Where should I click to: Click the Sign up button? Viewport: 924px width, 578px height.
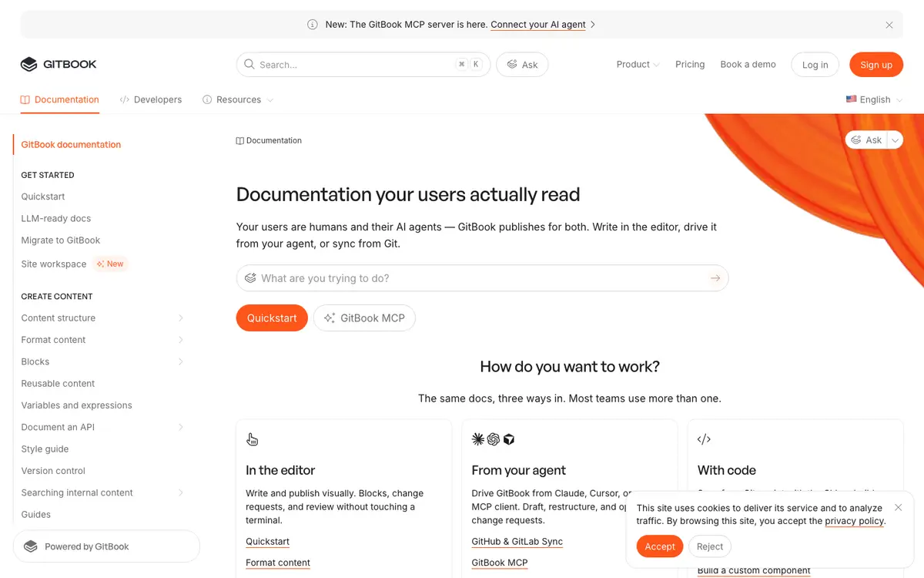(876, 65)
